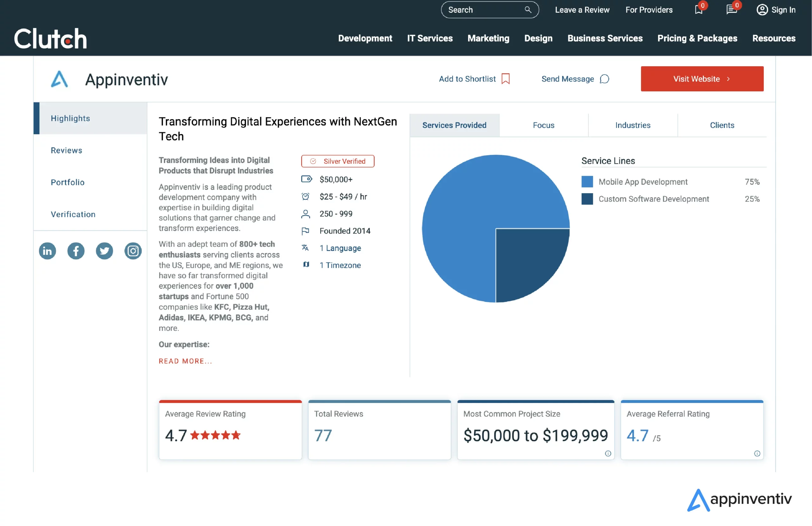Click the Founded 2014 text
Screen dimensions: 812x526
click(x=345, y=231)
